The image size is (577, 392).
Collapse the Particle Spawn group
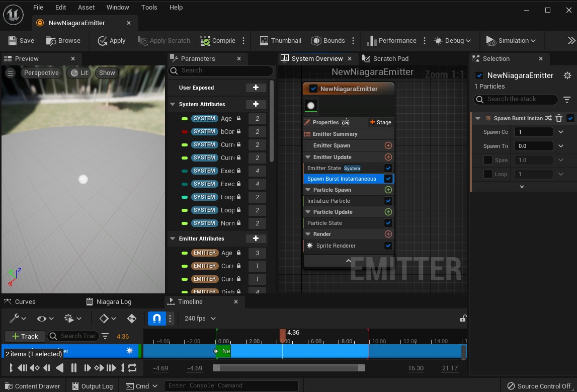[x=308, y=190]
